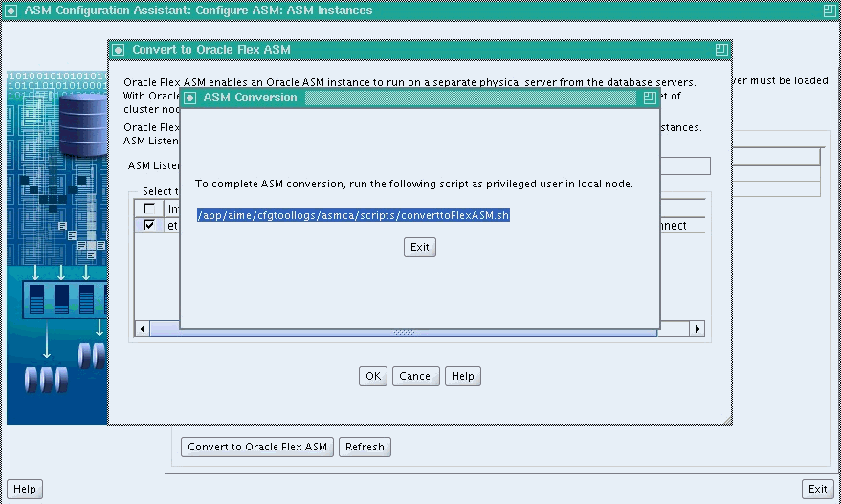Screen dimensions: 841x504
Task: Click the ASM Conversion window menu icon
Action: 189,98
